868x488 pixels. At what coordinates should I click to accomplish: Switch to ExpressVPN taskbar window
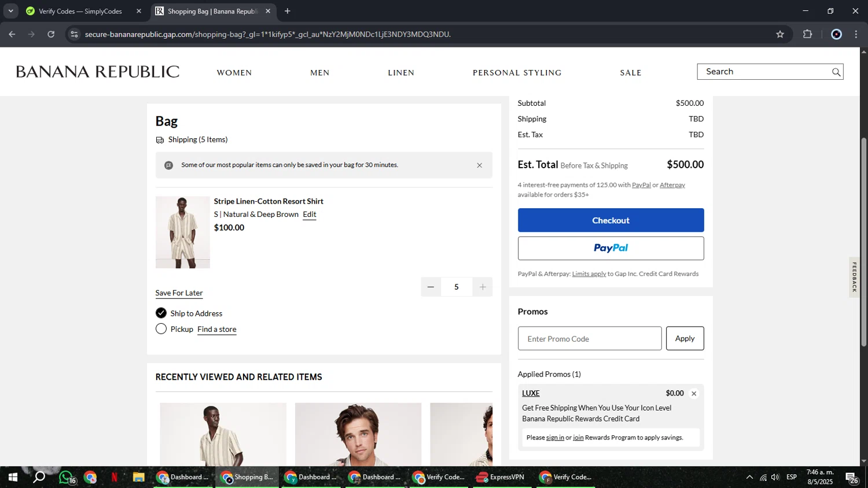501,478
